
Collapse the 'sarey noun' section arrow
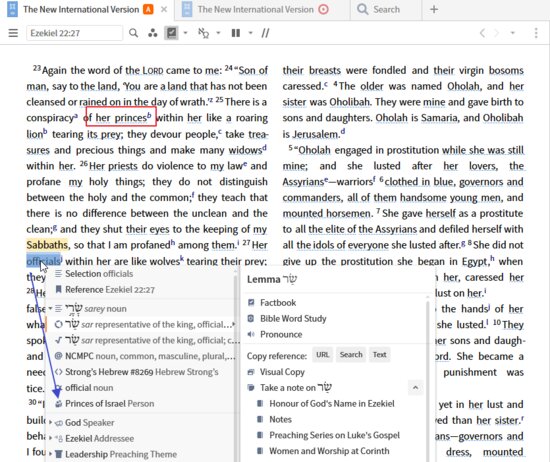pyautogui.click(x=51, y=309)
